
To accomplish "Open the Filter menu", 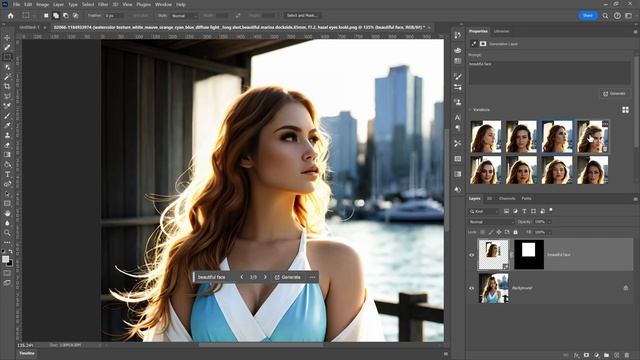I will tap(103, 4).
